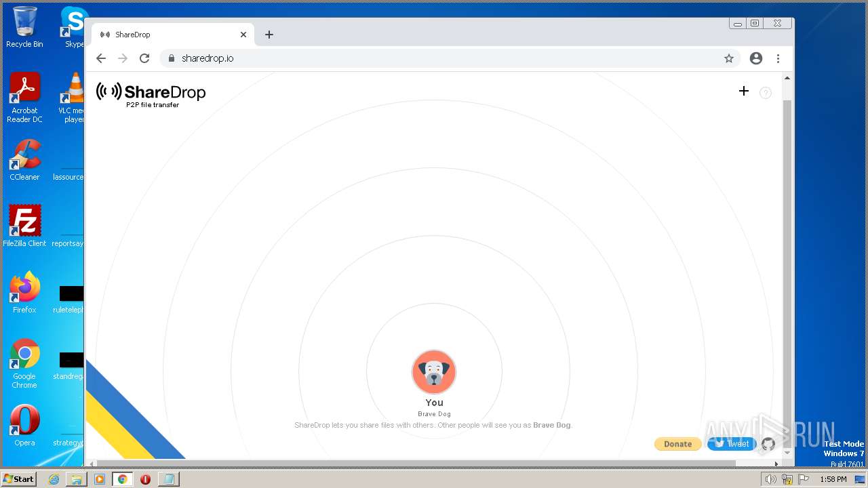
Task: Open Internet Explorer from the taskbar
Action: pyautogui.click(x=54, y=479)
